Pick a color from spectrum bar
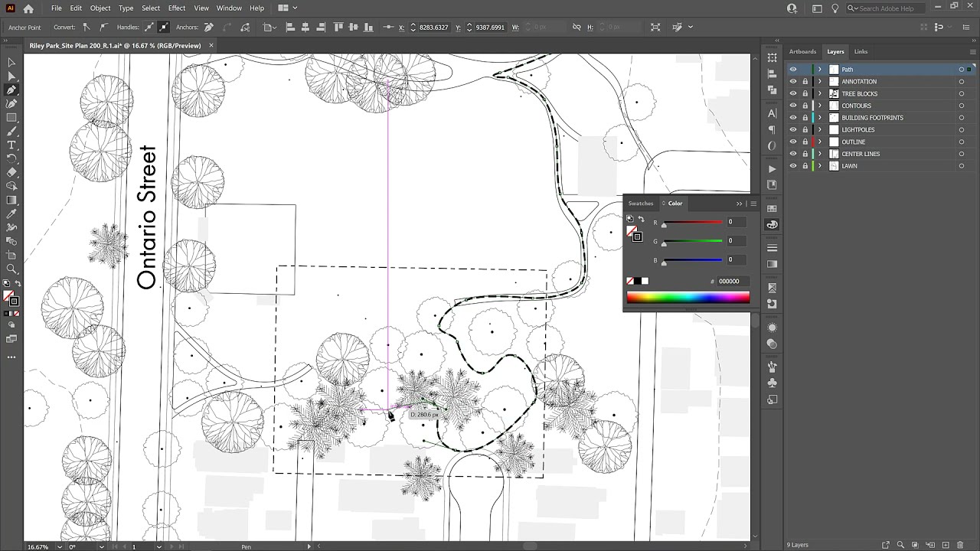980x551 pixels. [x=688, y=298]
